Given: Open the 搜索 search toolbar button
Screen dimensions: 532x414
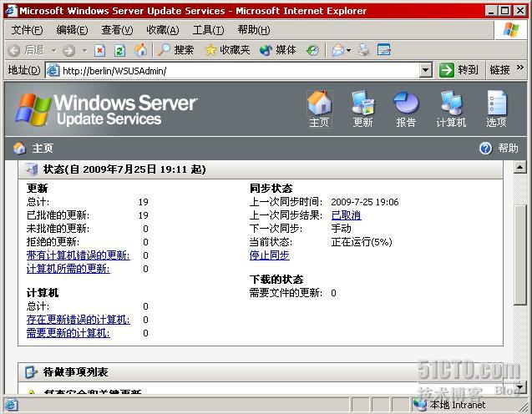Looking at the screenshot, I should 175,51.
